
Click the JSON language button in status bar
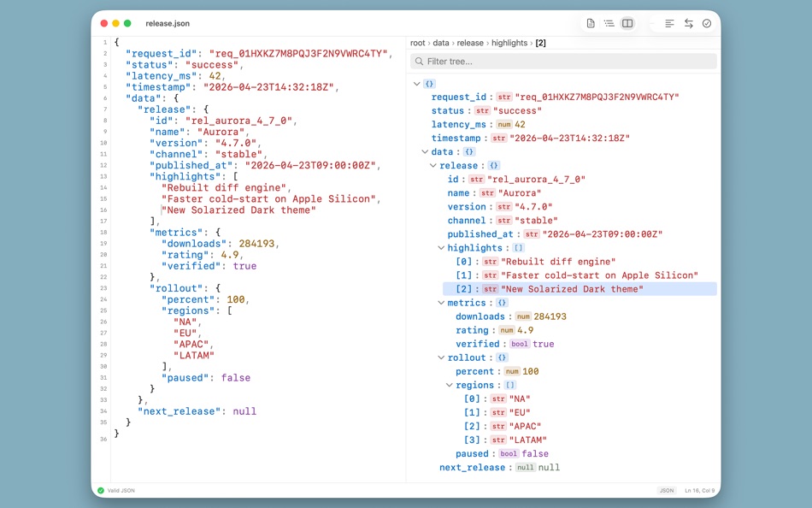pos(667,490)
